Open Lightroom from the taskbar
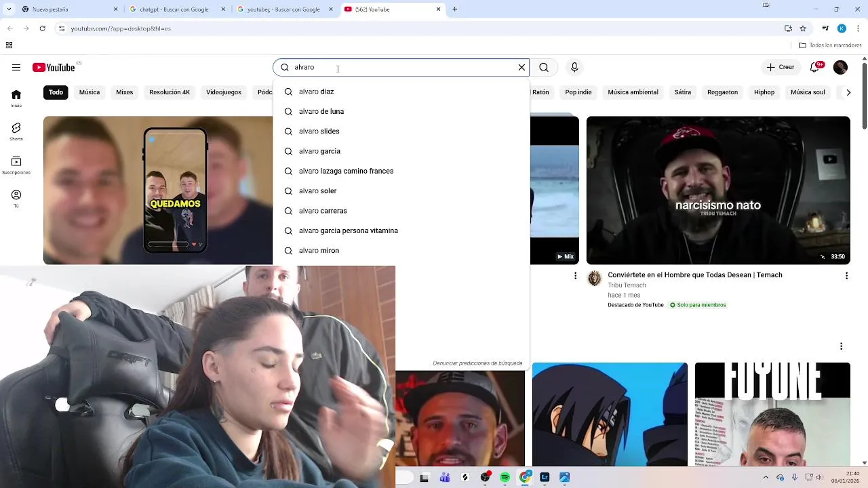Screen dimensions: 868x488 [x=545, y=478]
